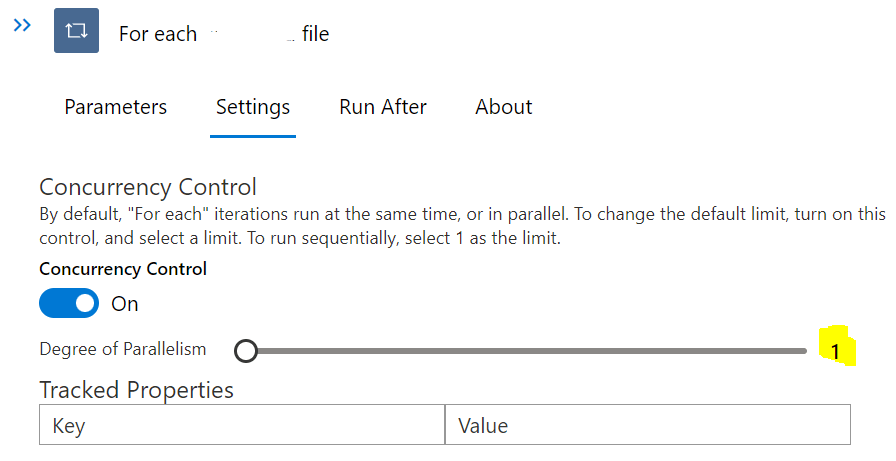896x461 pixels.
Task: Click the right end of the parallelism slider
Action: 803,351
